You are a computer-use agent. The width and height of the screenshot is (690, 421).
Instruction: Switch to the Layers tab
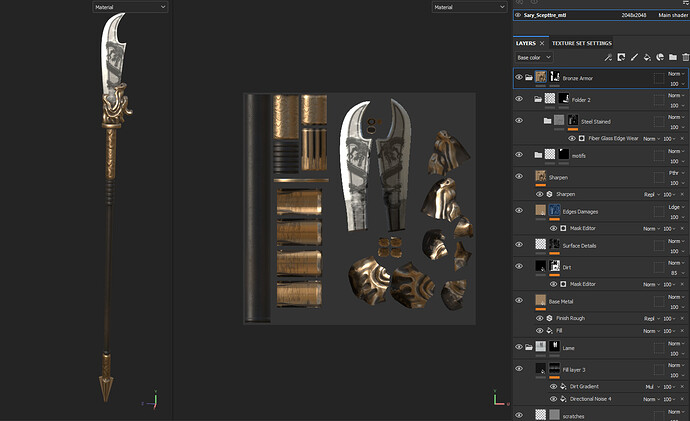(x=526, y=43)
